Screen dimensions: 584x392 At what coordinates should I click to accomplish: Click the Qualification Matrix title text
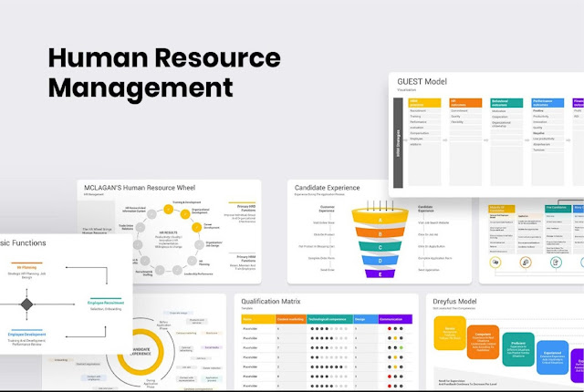(x=271, y=301)
